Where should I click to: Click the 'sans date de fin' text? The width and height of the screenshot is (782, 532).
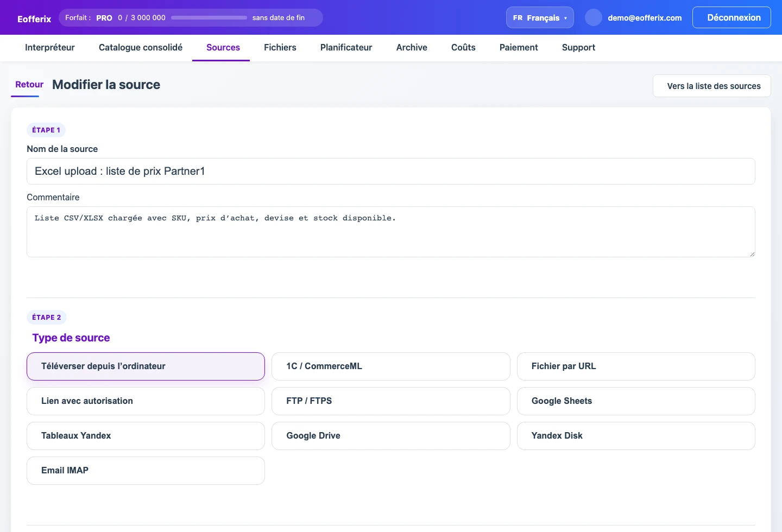279,18
